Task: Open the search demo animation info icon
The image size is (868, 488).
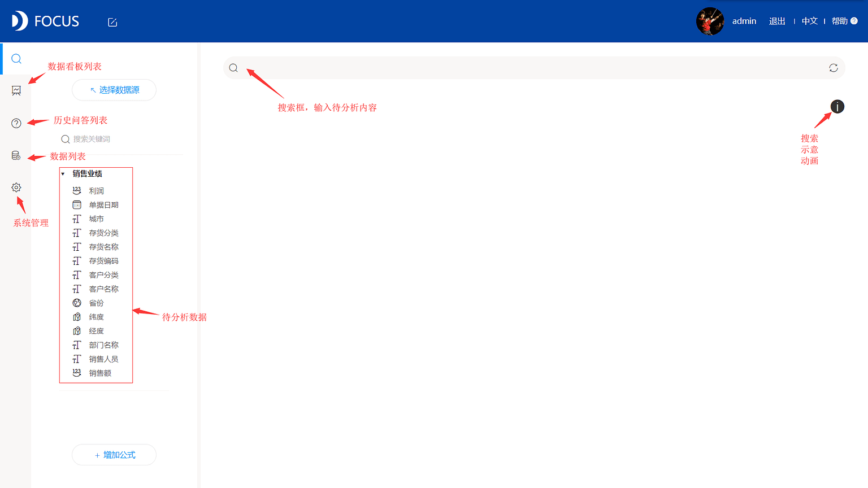Action: (837, 106)
